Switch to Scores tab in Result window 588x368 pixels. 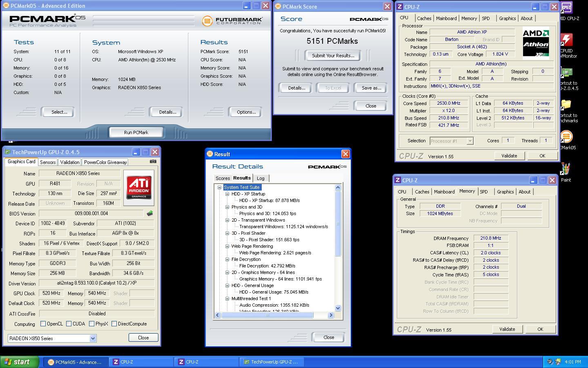[x=223, y=178]
